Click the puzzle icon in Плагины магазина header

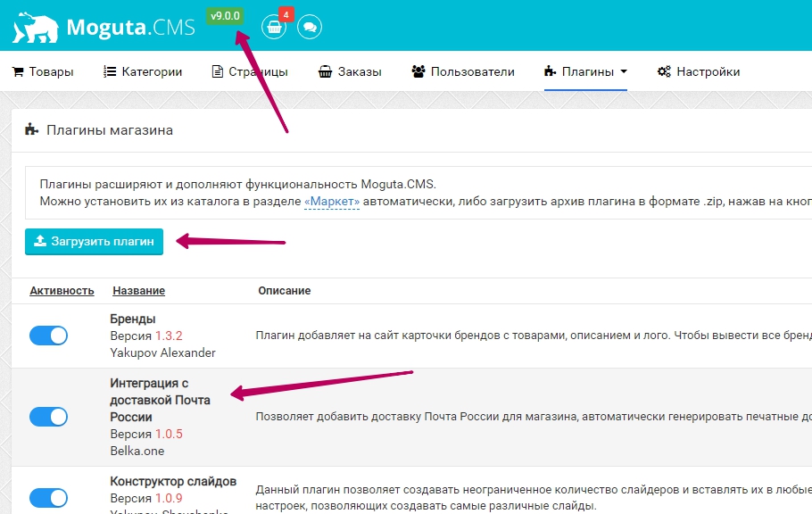point(31,129)
